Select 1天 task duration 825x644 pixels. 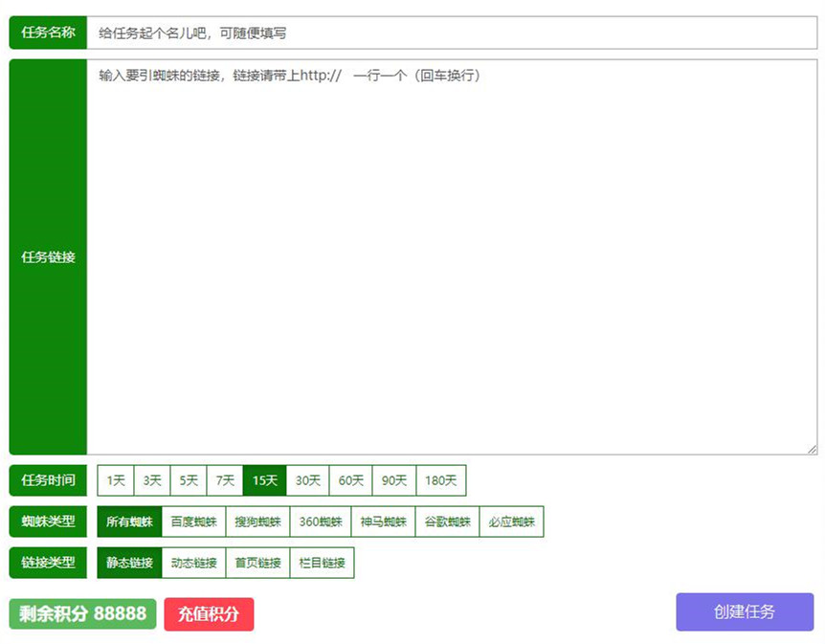[116, 480]
